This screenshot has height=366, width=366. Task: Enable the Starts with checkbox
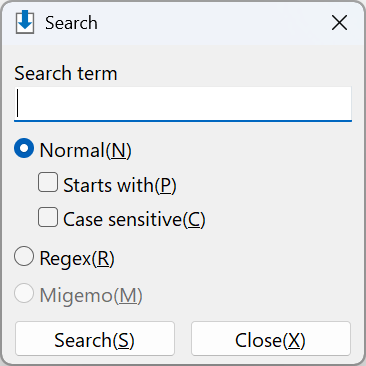tap(48, 182)
